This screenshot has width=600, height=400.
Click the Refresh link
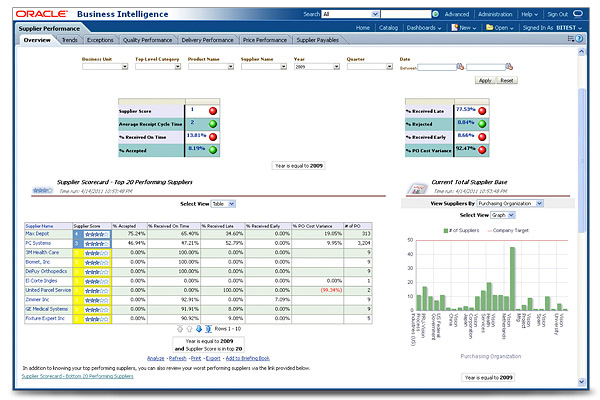(x=178, y=358)
